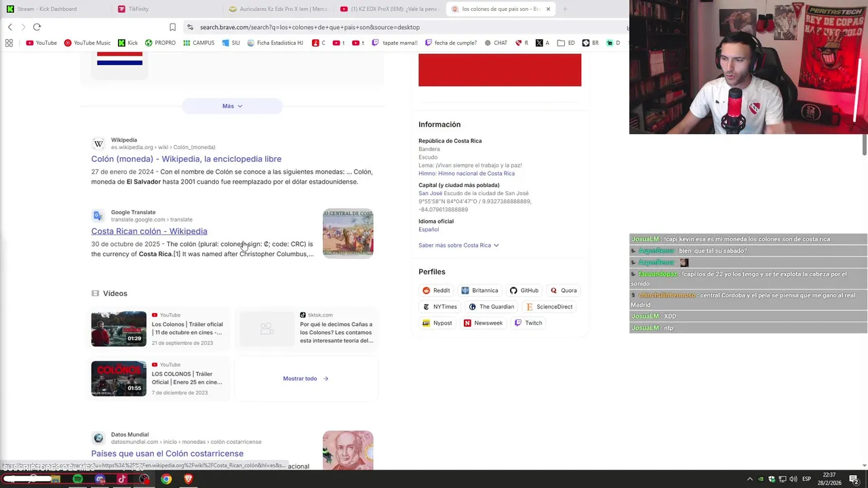Open the tapate mama!! Twitch bookmark

pos(394,43)
